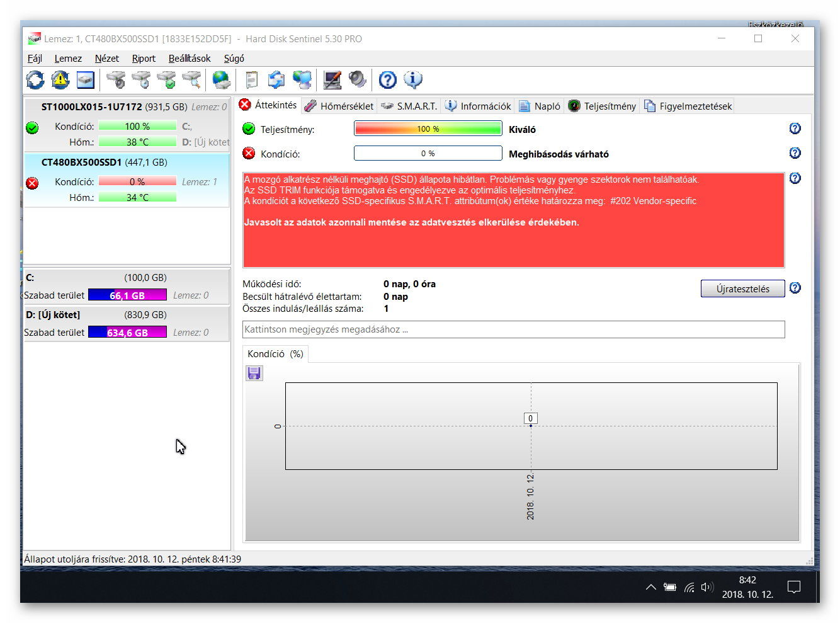
Task: Click the yellow warning triangle toolbar icon
Action: (60, 80)
